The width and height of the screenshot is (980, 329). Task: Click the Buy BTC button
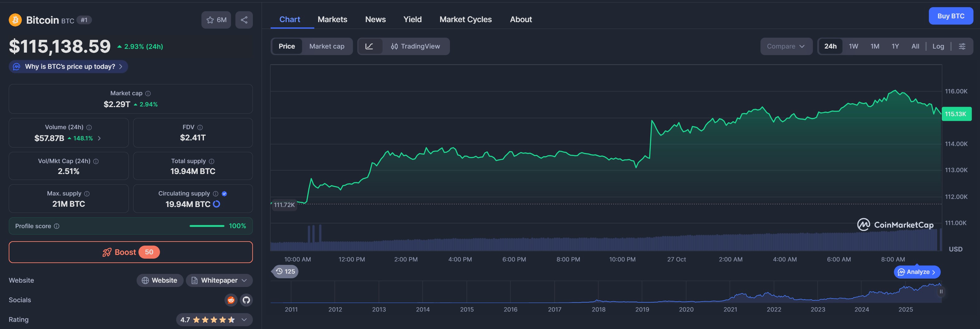click(x=951, y=16)
